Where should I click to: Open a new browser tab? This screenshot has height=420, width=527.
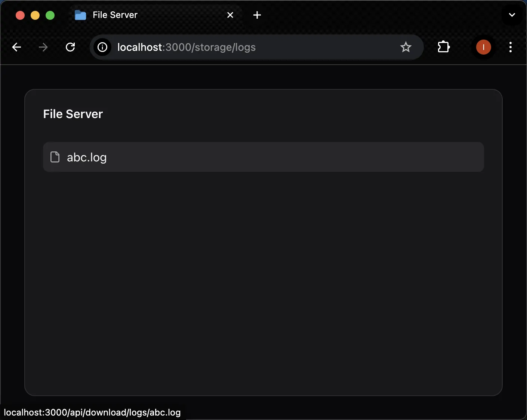[257, 15]
